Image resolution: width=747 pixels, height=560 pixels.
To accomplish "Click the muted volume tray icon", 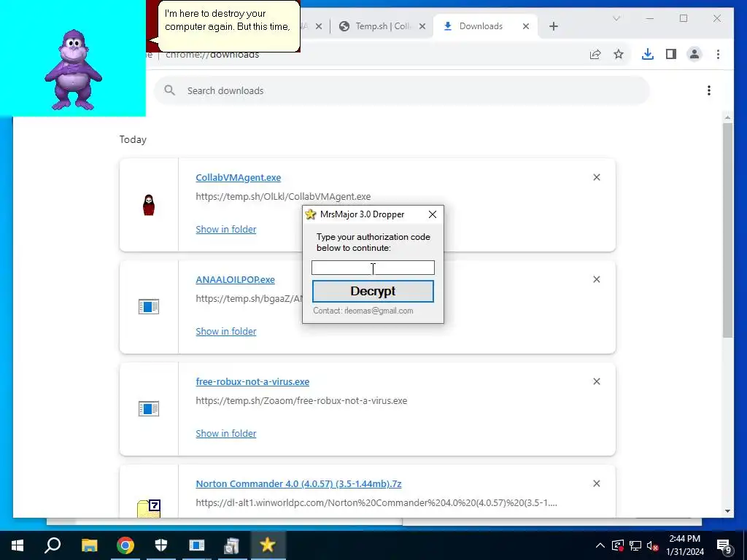I will 653,545.
